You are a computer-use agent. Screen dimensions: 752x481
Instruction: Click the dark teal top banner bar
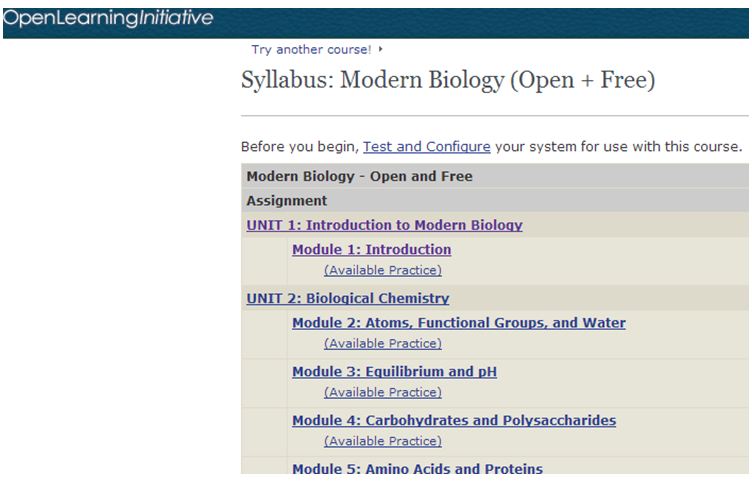[376, 23]
